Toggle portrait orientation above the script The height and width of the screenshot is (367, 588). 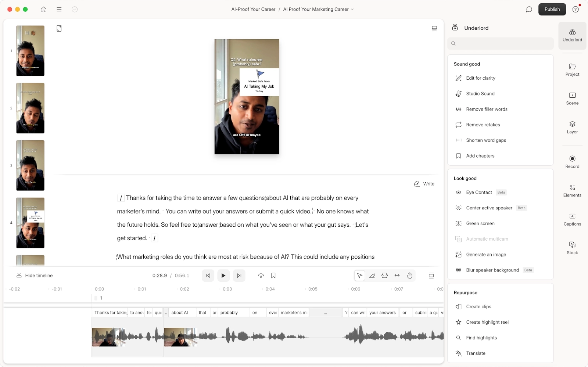click(x=59, y=28)
